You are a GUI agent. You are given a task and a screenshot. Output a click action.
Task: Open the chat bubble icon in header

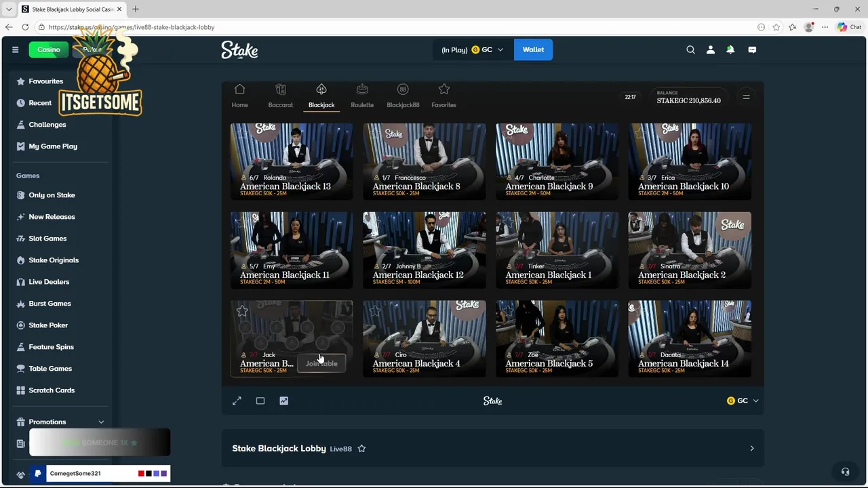[752, 49]
